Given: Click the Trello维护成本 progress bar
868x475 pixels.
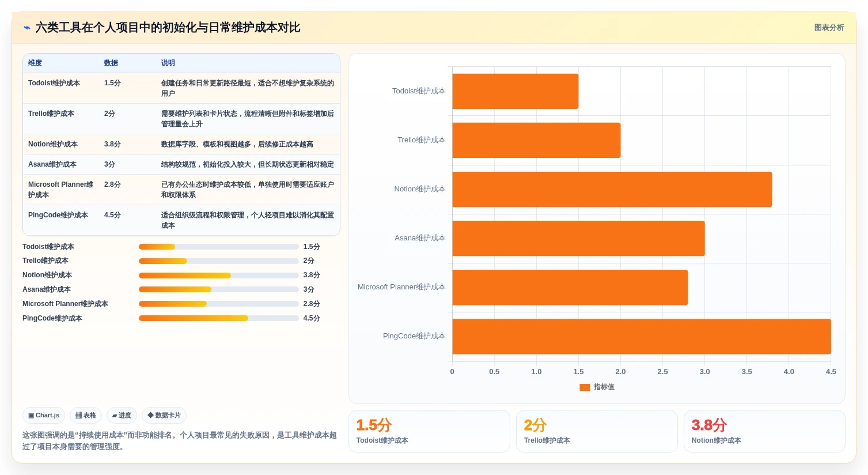Looking at the screenshot, I should [218, 261].
